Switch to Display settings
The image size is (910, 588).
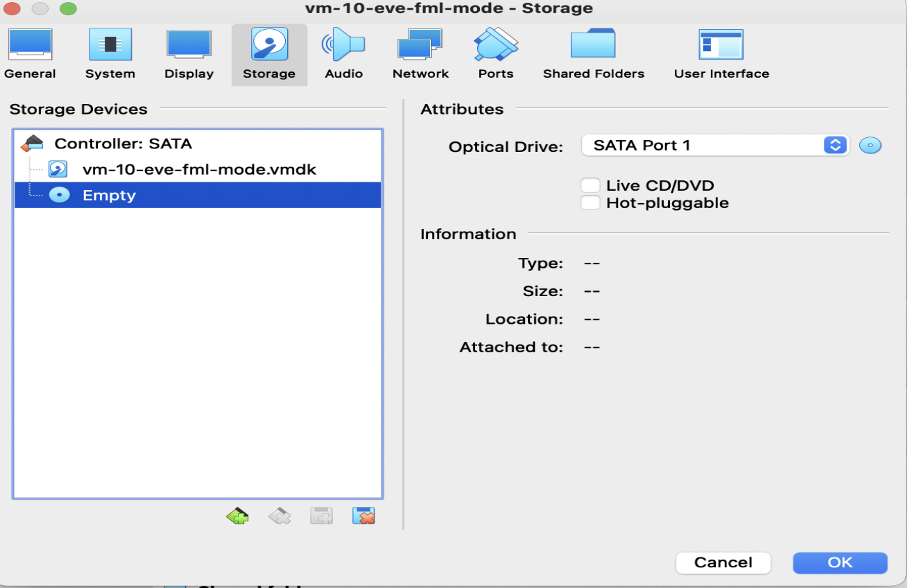click(189, 54)
